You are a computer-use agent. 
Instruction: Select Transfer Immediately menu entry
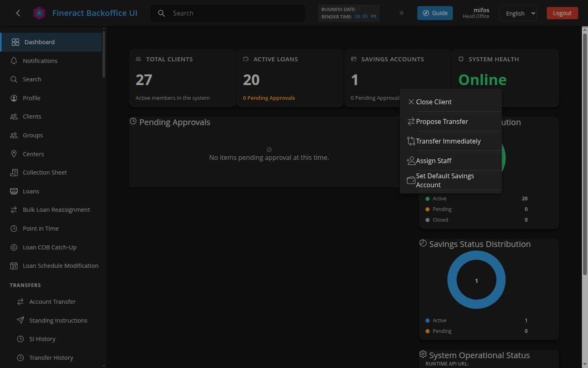tap(450, 141)
